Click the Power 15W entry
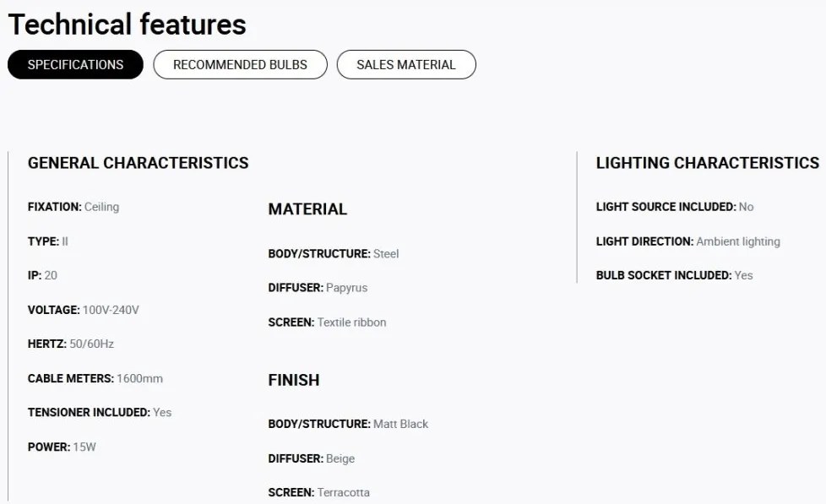Screen dimensions: 826x504 click(x=62, y=447)
